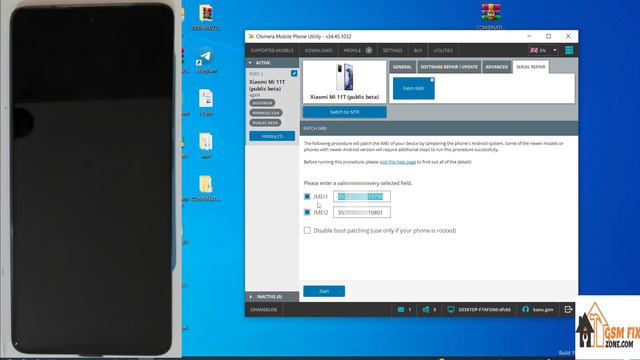The height and width of the screenshot is (360, 640).
Task: Click the middle tag pill on the device card
Action: 266,113
